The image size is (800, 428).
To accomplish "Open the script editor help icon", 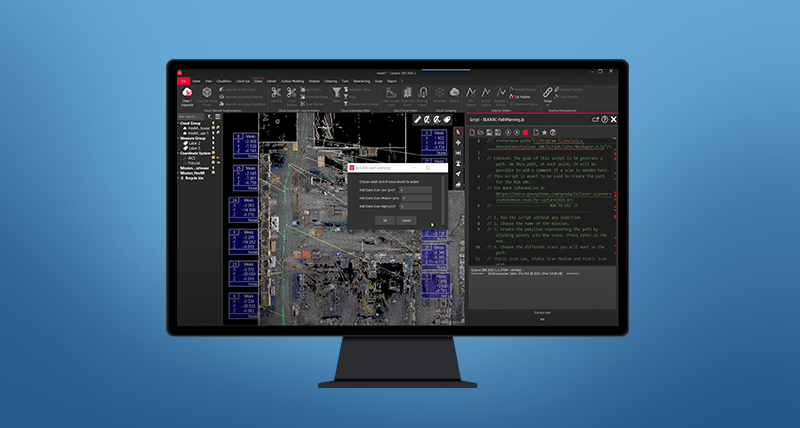I will pyautogui.click(x=604, y=119).
